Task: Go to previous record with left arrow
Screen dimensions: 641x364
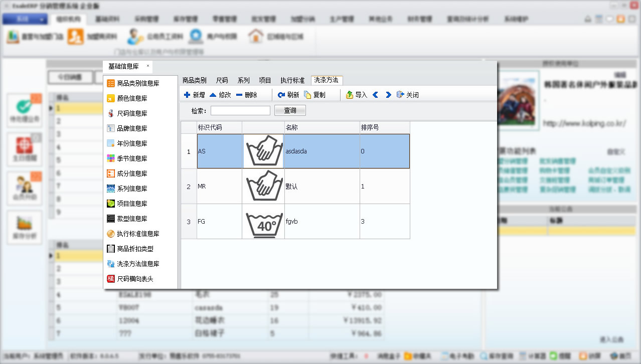Action: tap(375, 95)
